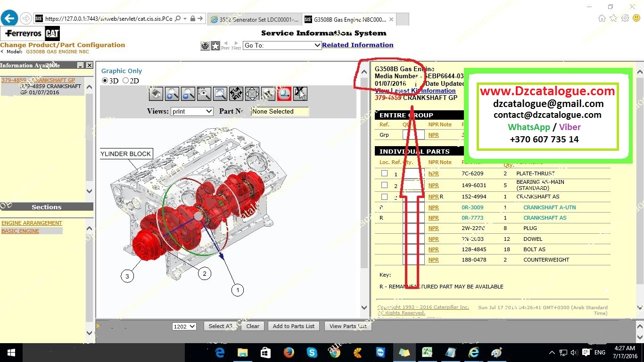Click the Clear button

tap(253, 326)
